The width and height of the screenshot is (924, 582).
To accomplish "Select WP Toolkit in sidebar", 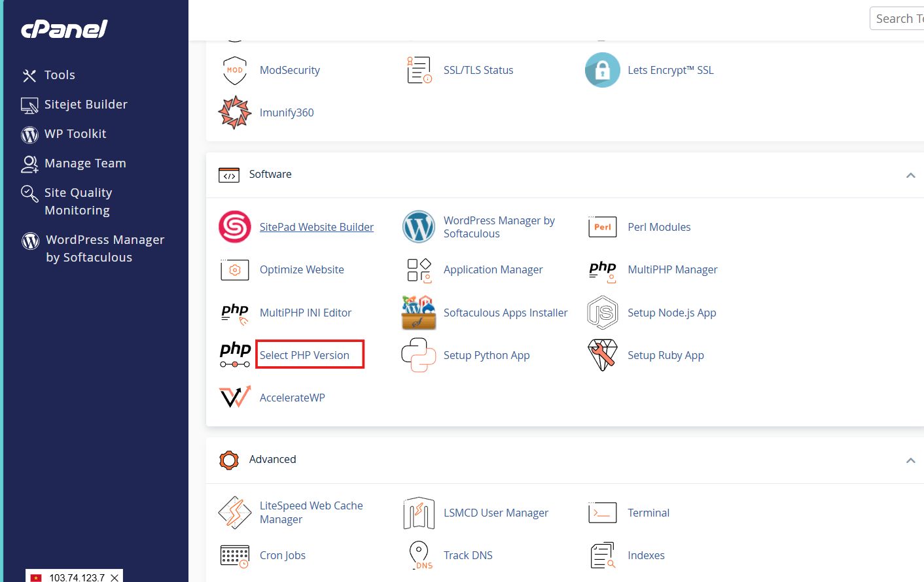I will coord(75,134).
